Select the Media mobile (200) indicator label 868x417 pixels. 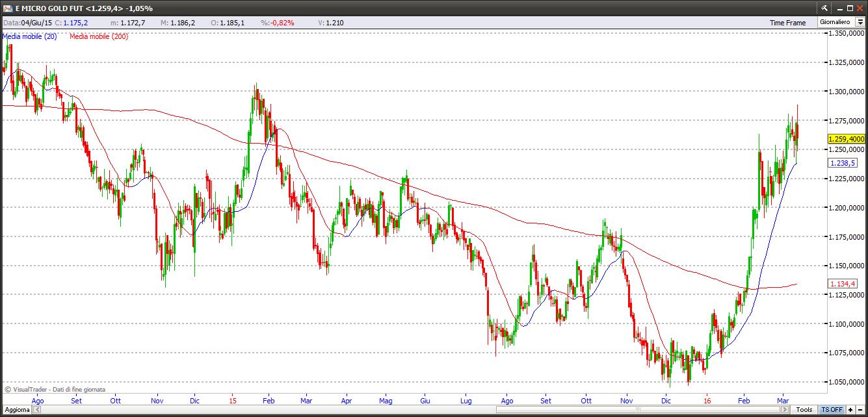(x=99, y=36)
